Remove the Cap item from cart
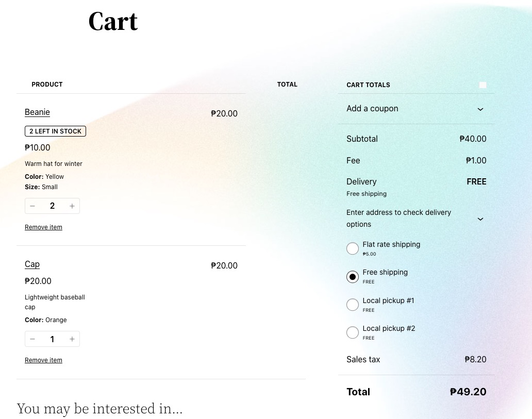Viewport: 532px width, 419px height. coord(43,360)
